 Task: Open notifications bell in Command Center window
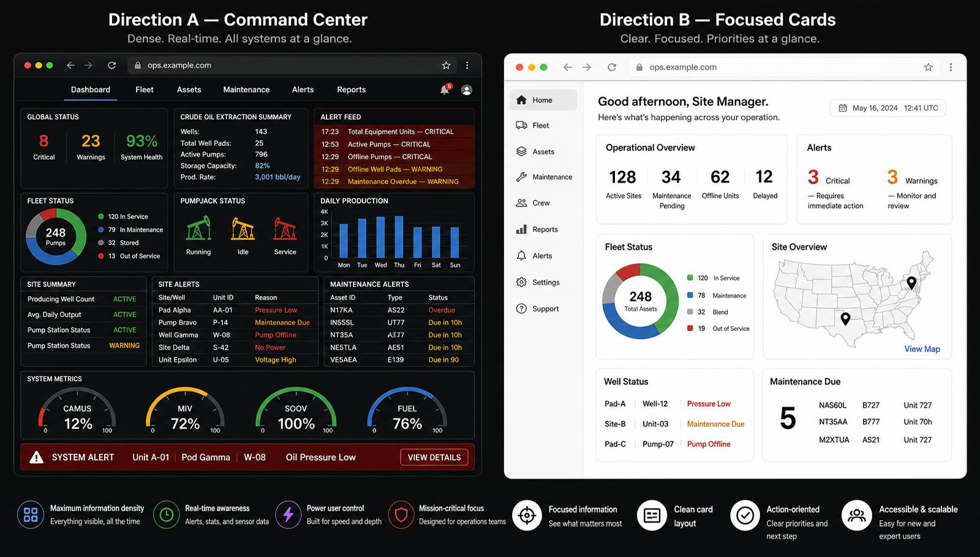point(445,89)
